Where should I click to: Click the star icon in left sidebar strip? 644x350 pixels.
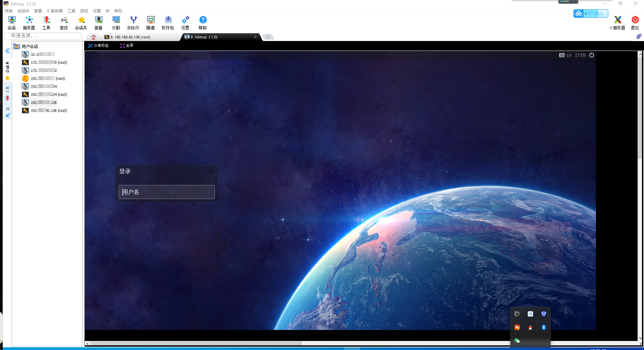coord(7,78)
